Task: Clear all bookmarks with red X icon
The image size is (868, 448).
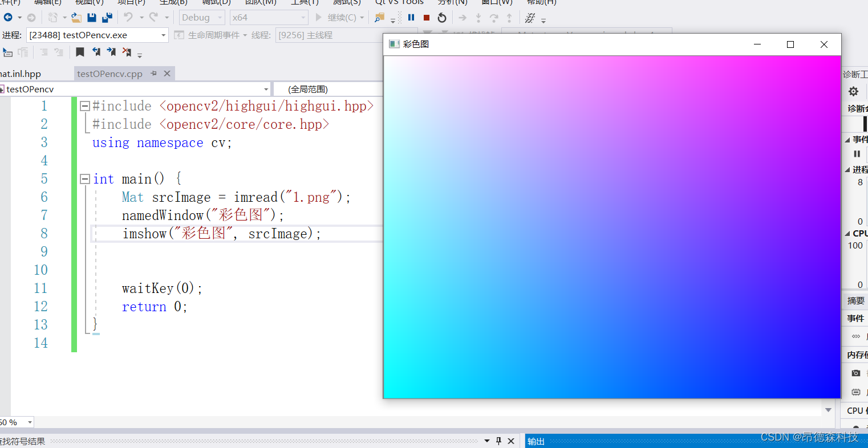Action: point(127,52)
